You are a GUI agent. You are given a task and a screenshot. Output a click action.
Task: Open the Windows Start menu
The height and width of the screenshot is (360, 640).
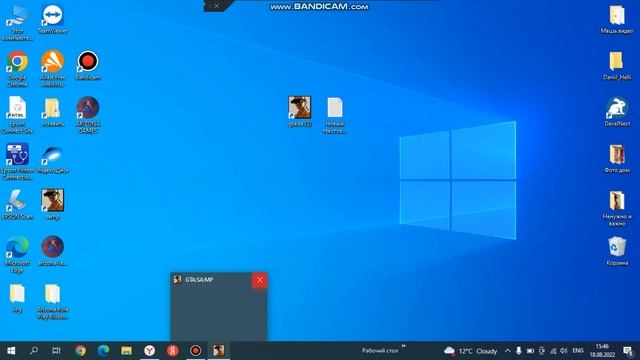coord(11,351)
